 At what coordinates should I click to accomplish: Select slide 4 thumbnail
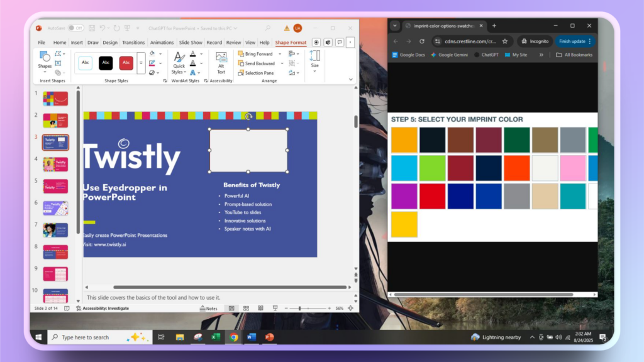(x=55, y=164)
